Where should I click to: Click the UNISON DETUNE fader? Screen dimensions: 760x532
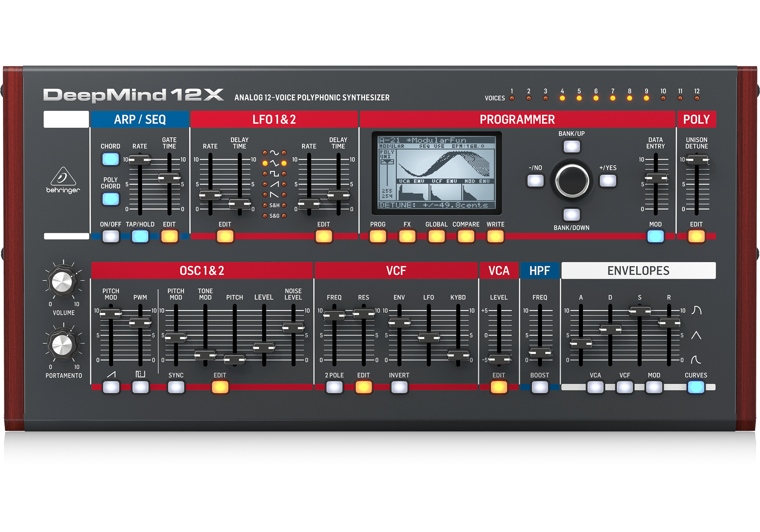click(x=697, y=160)
